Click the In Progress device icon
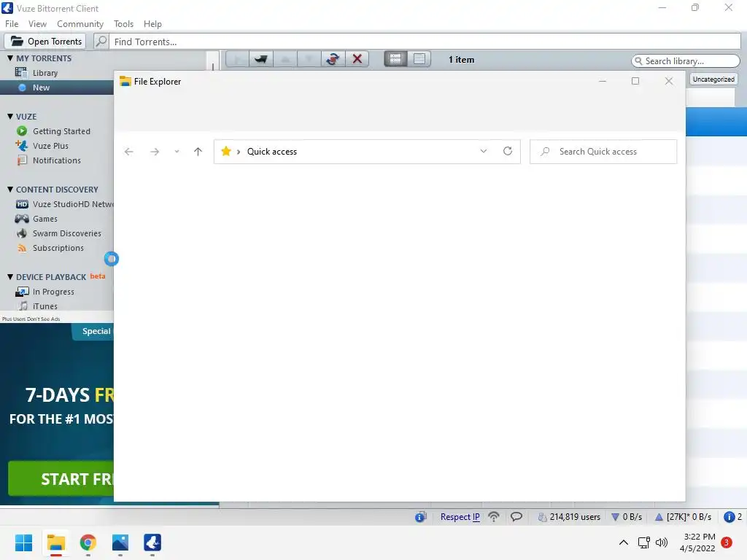The height and width of the screenshot is (560, 747). click(x=22, y=292)
